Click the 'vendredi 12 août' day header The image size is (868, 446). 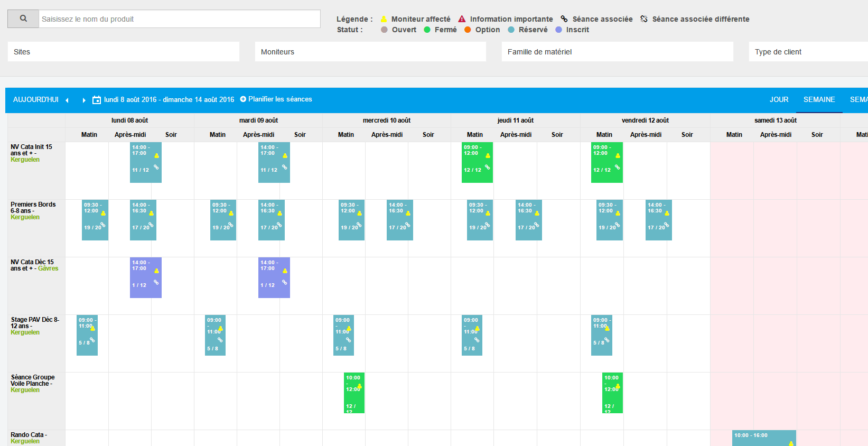(x=645, y=120)
